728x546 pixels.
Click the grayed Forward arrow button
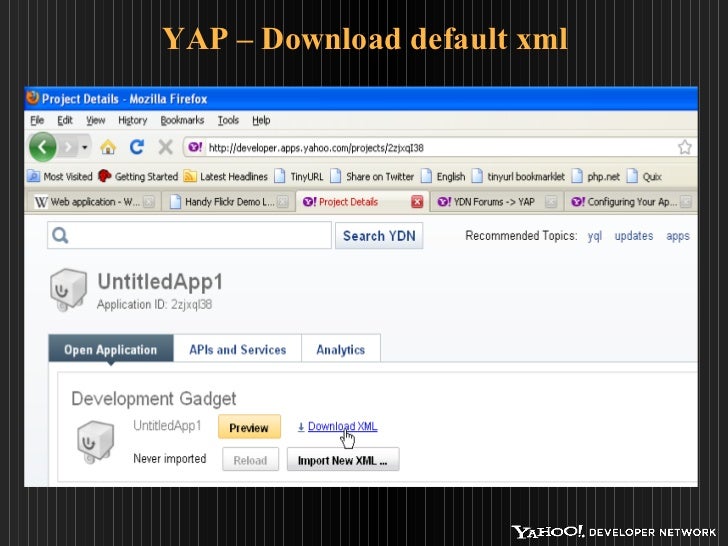(x=68, y=147)
